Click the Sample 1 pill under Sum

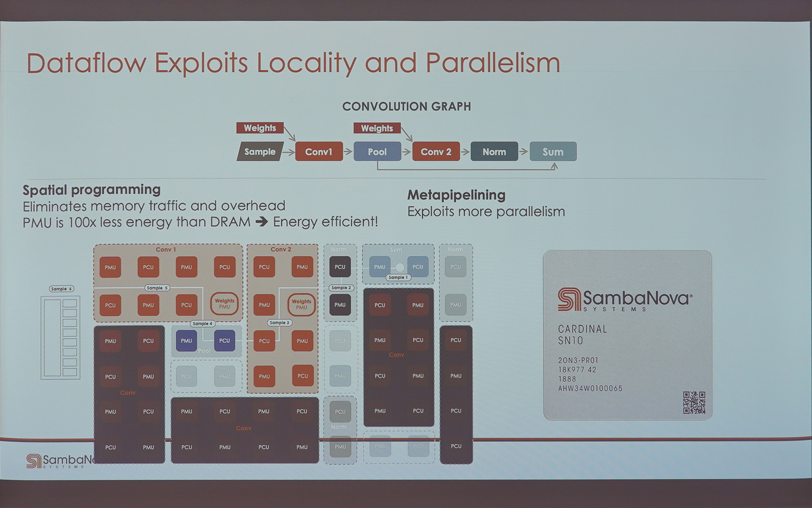(398, 277)
